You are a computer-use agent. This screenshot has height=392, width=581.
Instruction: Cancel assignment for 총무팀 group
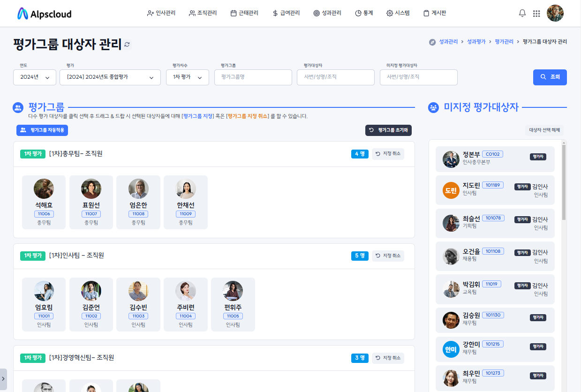tap(388, 154)
